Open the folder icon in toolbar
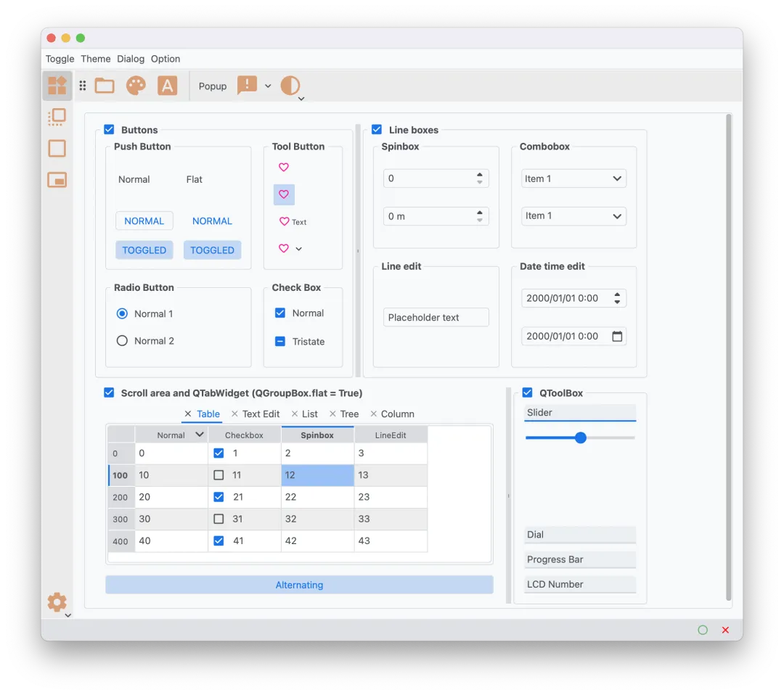The width and height of the screenshot is (784, 695). pyautogui.click(x=105, y=86)
